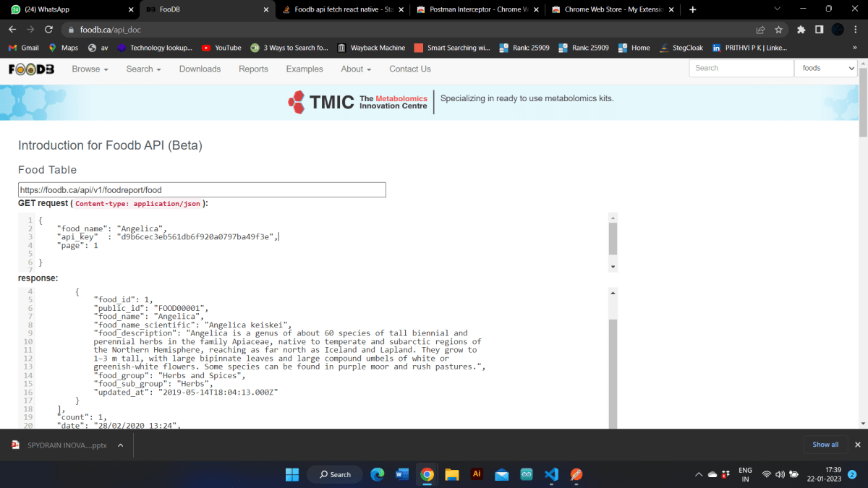Image resolution: width=868 pixels, height=488 pixels.
Task: Open Windows Search from the taskbar
Action: [x=334, y=474]
